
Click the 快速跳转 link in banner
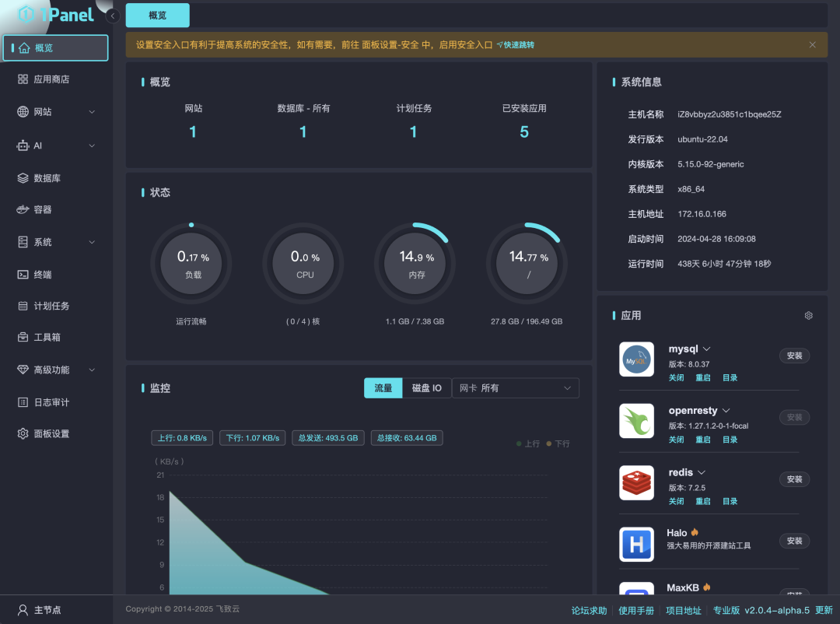tap(516, 45)
